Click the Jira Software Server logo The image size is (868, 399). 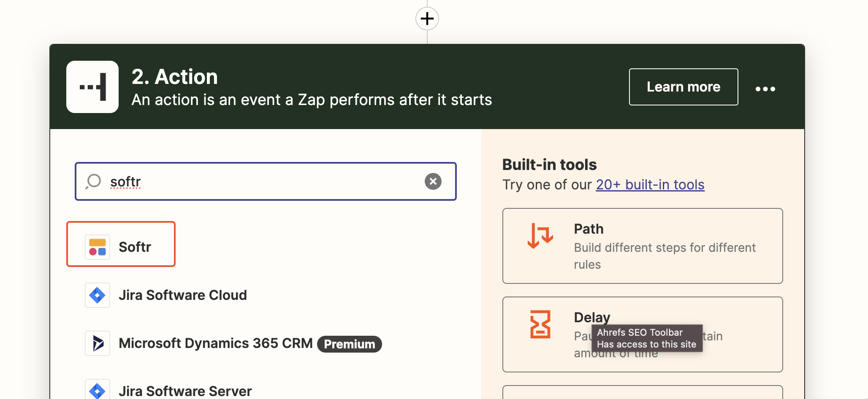98,390
